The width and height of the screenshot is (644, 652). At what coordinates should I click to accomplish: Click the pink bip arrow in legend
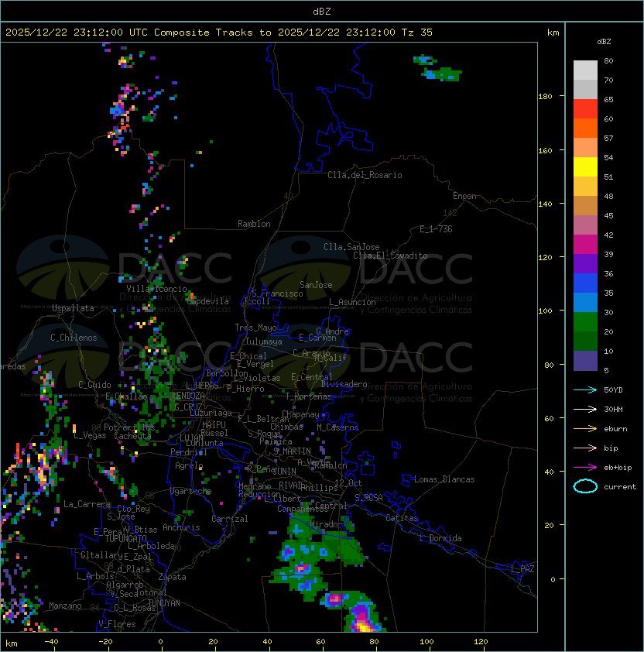(x=585, y=448)
